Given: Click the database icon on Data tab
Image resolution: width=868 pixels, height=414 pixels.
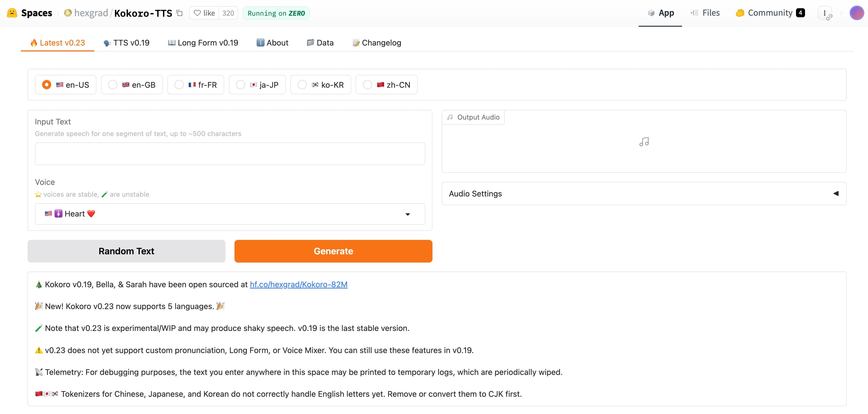Looking at the screenshot, I should 310,42.
